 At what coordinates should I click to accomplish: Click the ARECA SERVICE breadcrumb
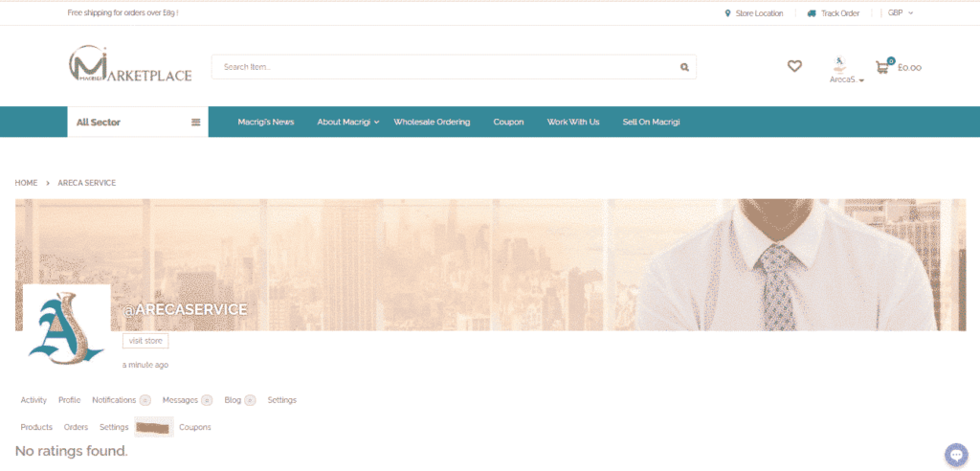pyautogui.click(x=87, y=183)
